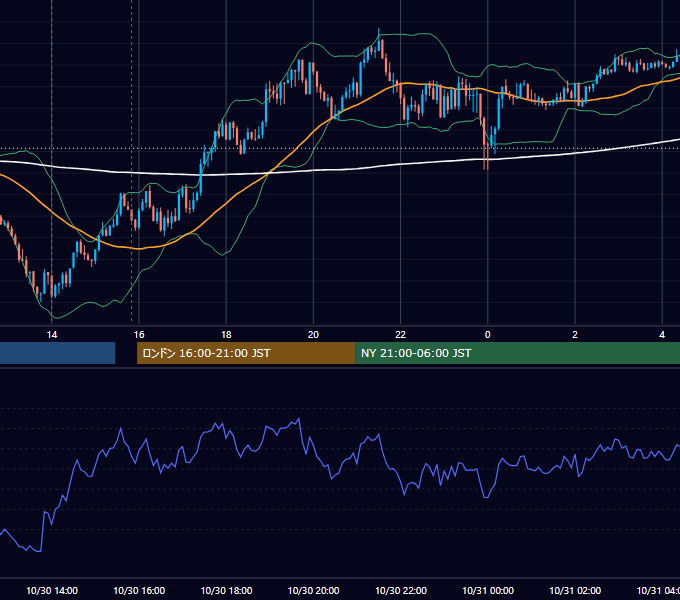
Task: Click the 18 hour label on price chart axis
Action: [226, 335]
